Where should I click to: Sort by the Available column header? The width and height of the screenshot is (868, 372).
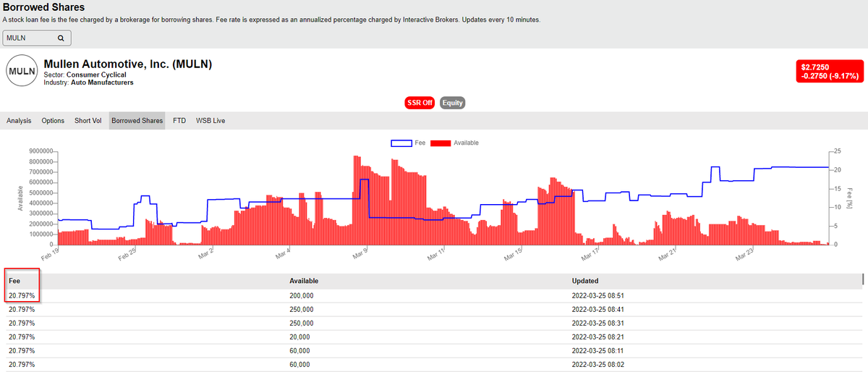pyautogui.click(x=304, y=281)
